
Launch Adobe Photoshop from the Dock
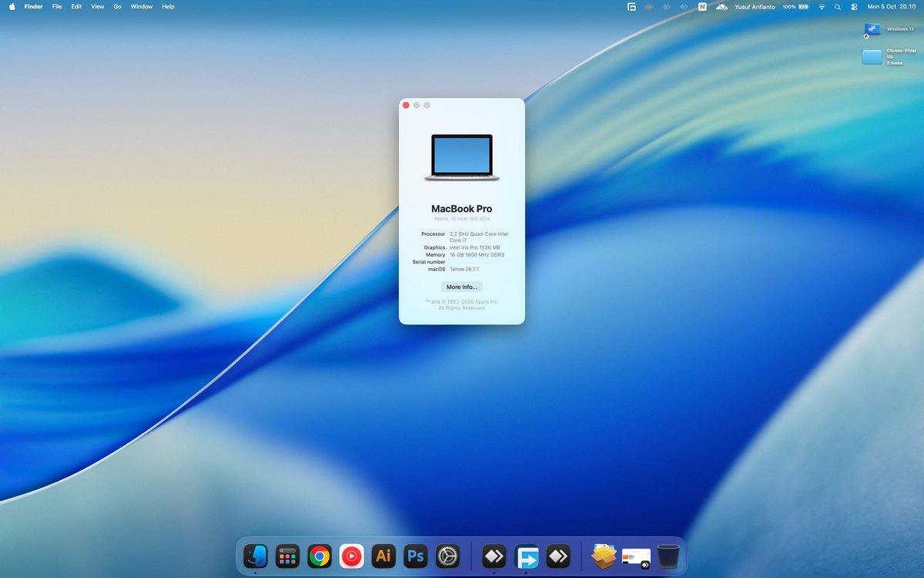[416, 556]
